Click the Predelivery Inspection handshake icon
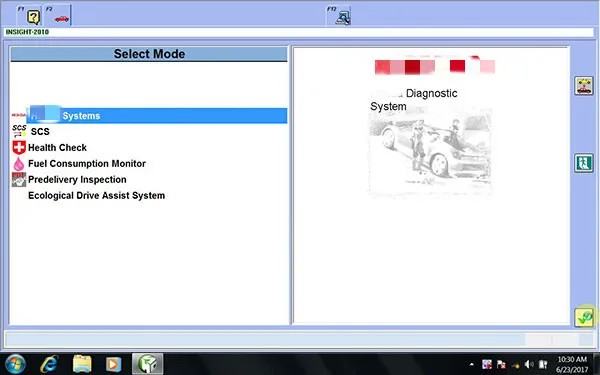Image resolution: width=600 pixels, height=375 pixels. click(x=19, y=179)
